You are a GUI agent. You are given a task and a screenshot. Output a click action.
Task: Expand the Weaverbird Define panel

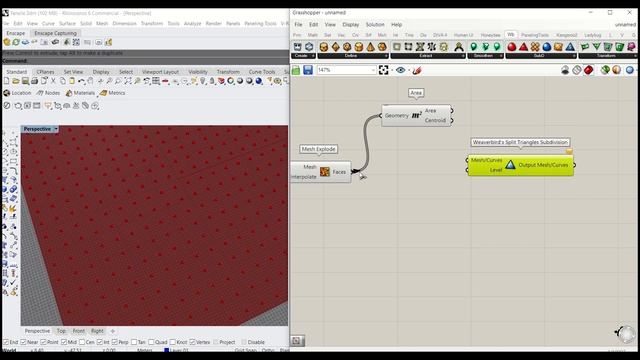coord(386,56)
